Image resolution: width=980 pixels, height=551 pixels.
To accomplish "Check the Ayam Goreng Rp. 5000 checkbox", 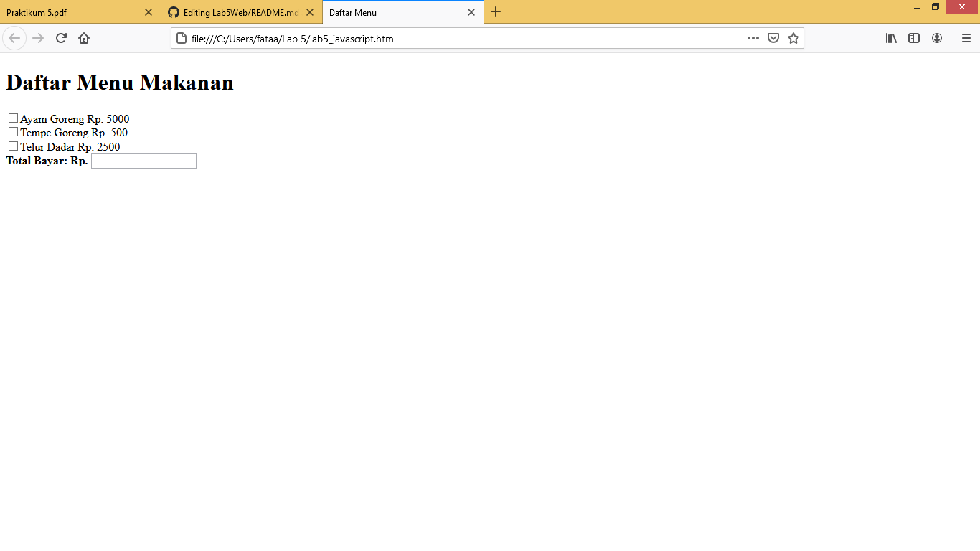I will coord(12,118).
